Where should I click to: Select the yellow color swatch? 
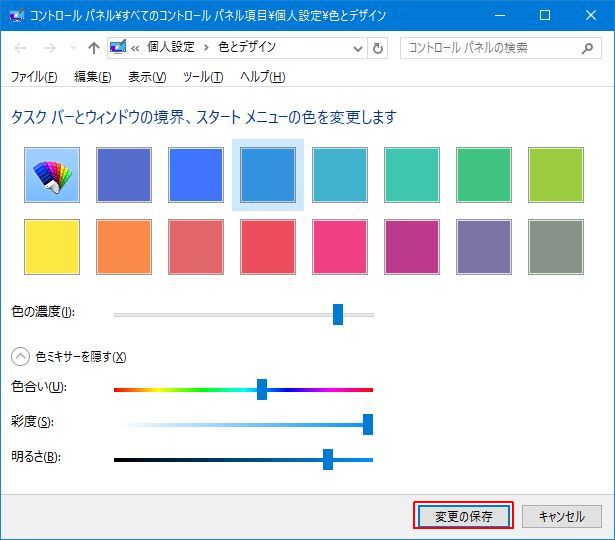52,246
